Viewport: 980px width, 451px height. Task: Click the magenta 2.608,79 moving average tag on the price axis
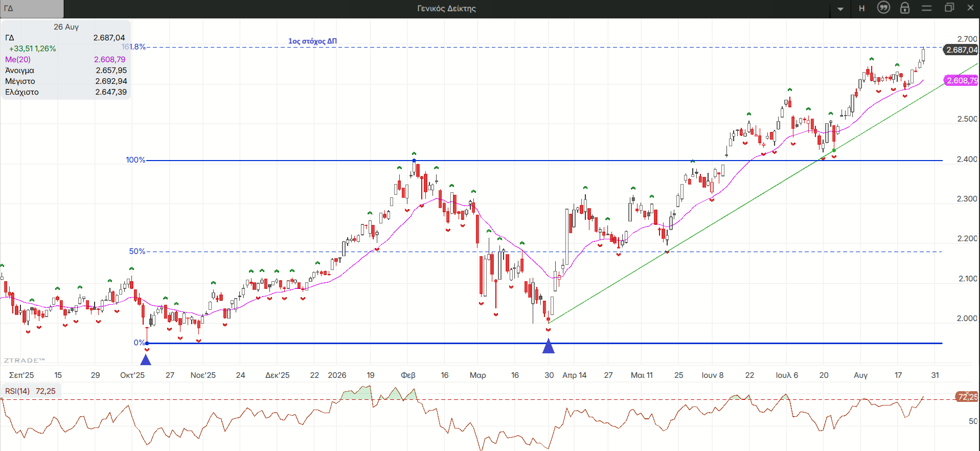[962, 80]
